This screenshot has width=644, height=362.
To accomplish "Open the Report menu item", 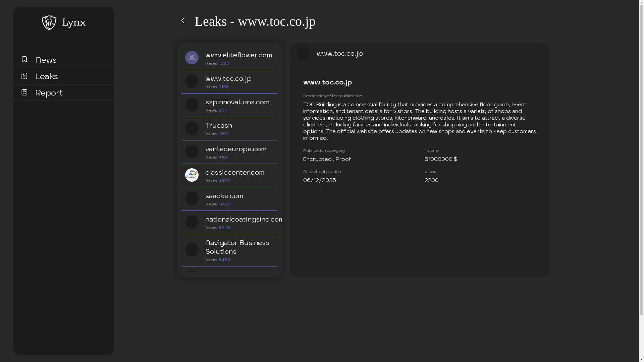I will 49,93.
